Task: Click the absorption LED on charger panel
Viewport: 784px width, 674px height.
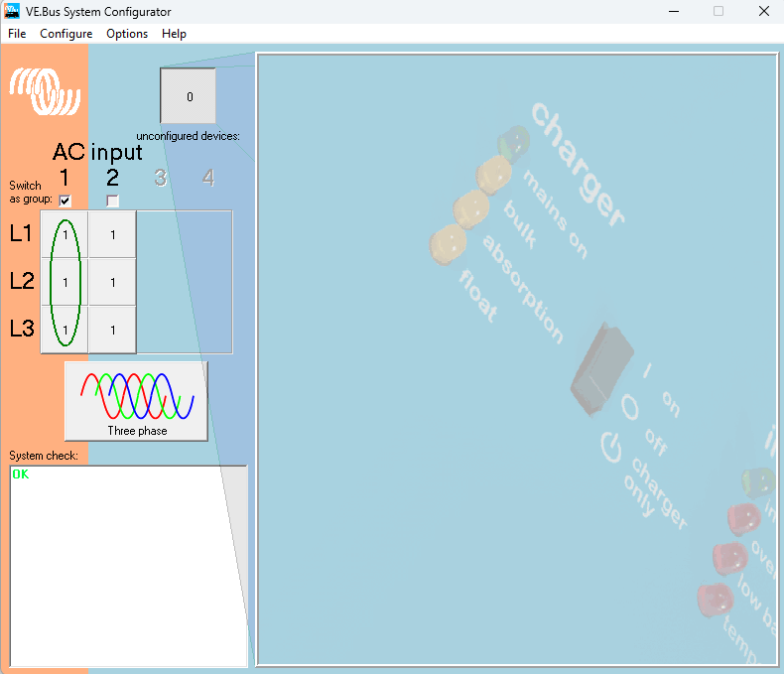Action: [x=471, y=209]
